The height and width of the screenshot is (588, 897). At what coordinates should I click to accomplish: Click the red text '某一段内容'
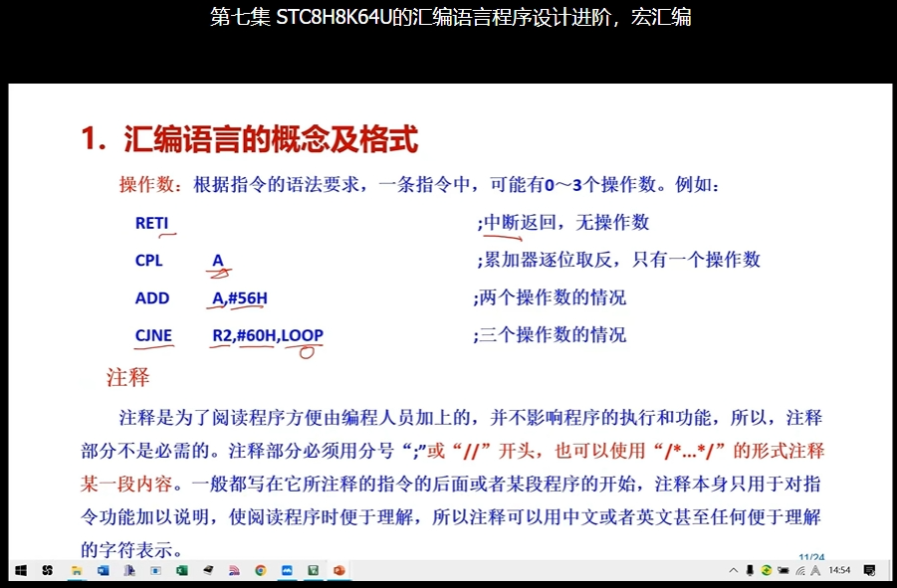point(126,485)
